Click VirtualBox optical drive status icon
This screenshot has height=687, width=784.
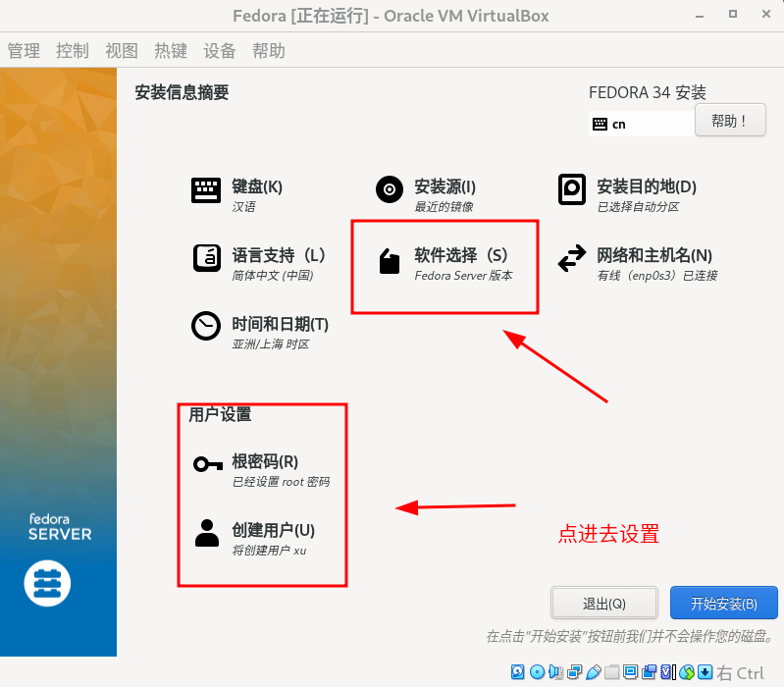coord(537,672)
